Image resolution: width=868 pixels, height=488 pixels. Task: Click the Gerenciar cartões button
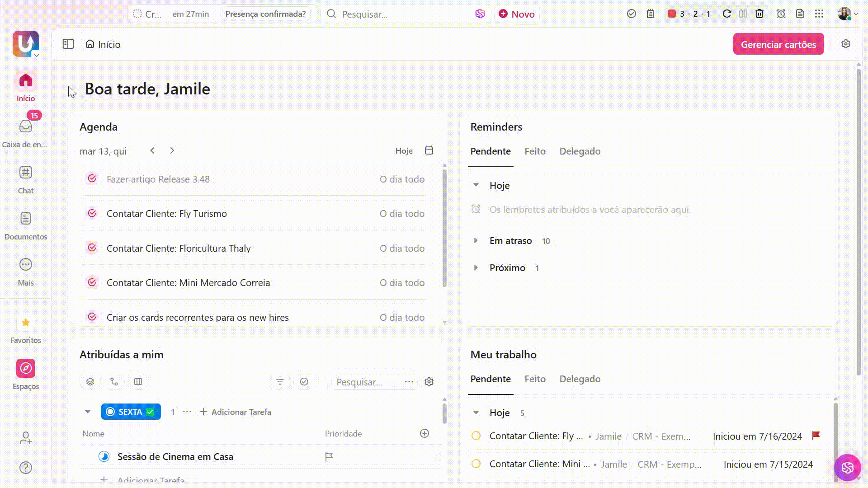pyautogui.click(x=778, y=44)
